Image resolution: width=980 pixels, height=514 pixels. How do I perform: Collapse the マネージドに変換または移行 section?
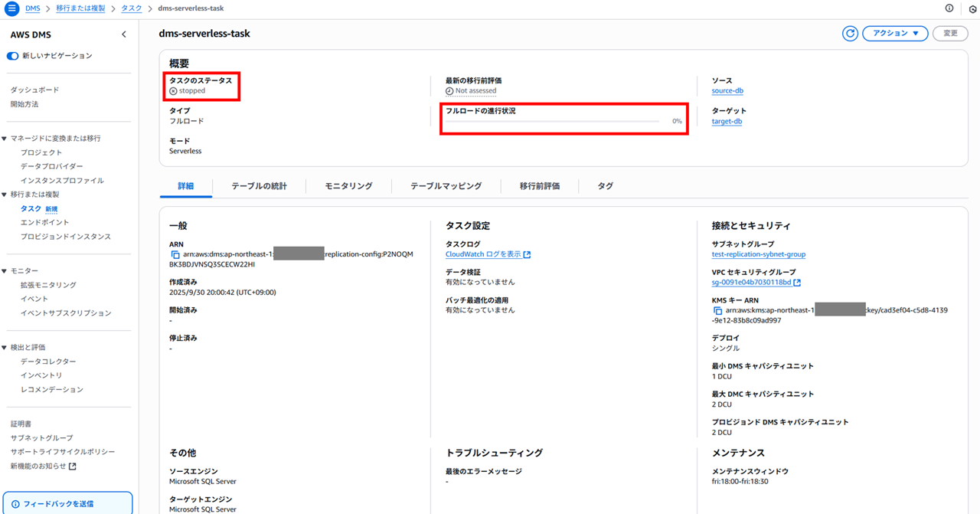coord(5,139)
